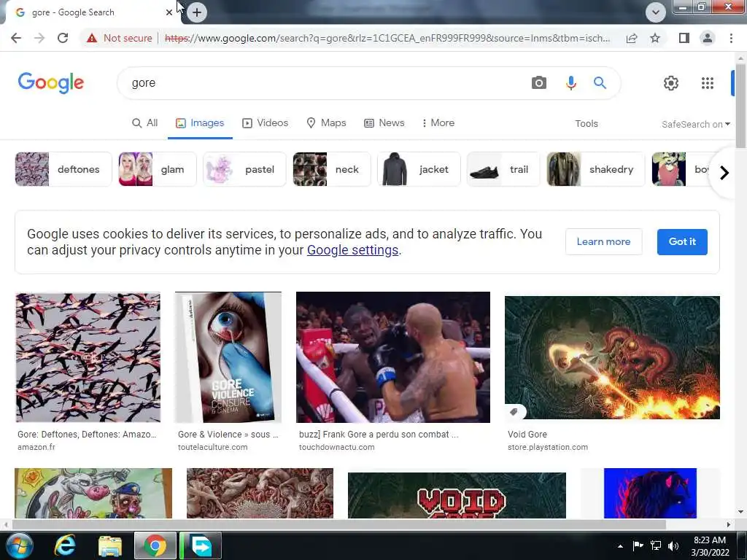747x560 pixels.
Task: Show hidden system tray icons arrow
Action: point(620,546)
